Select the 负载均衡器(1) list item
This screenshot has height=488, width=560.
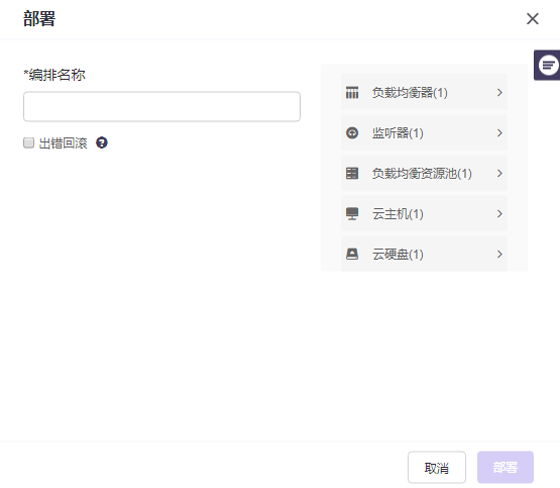pyautogui.click(x=424, y=93)
